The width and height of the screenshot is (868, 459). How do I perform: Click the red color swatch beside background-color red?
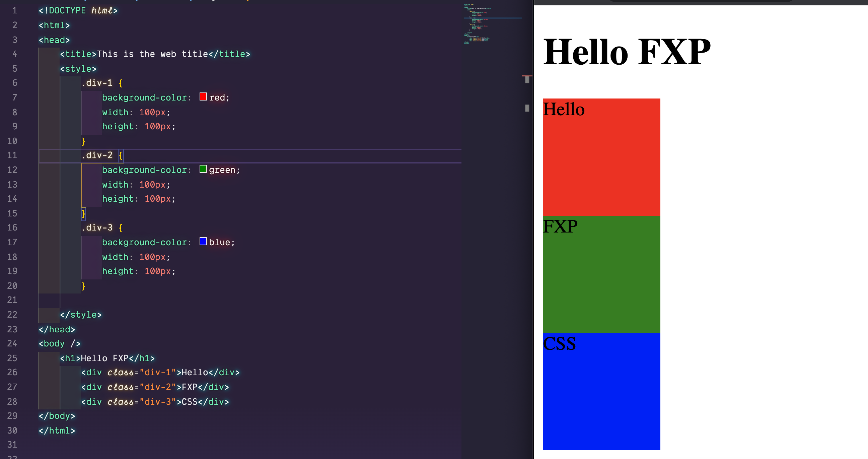point(203,97)
